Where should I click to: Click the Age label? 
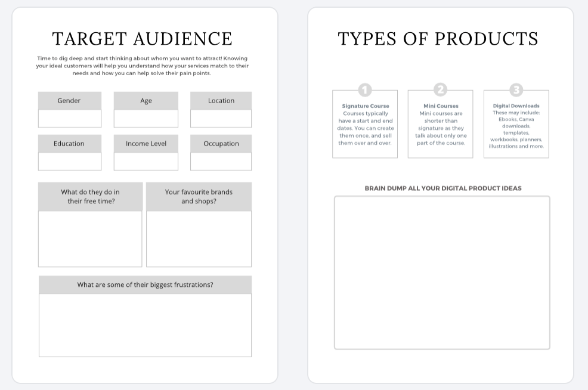(146, 101)
